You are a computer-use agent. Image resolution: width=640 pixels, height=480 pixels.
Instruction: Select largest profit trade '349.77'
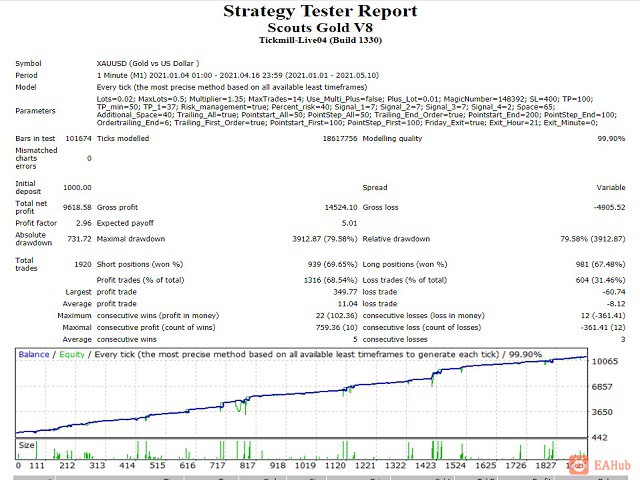[x=345, y=292]
